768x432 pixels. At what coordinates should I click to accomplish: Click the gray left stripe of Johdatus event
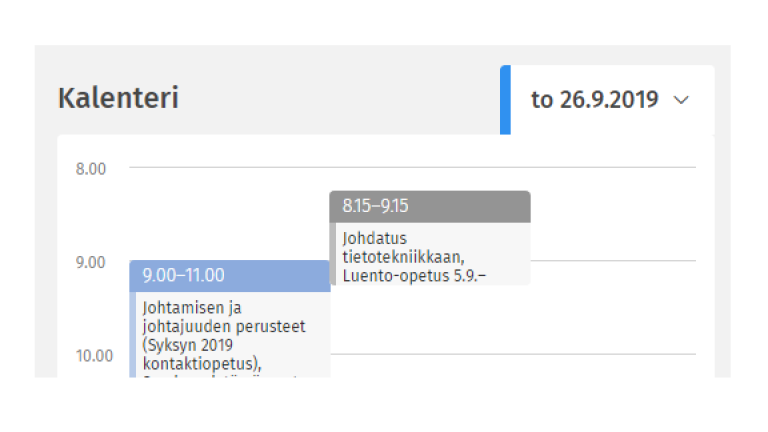(x=333, y=254)
